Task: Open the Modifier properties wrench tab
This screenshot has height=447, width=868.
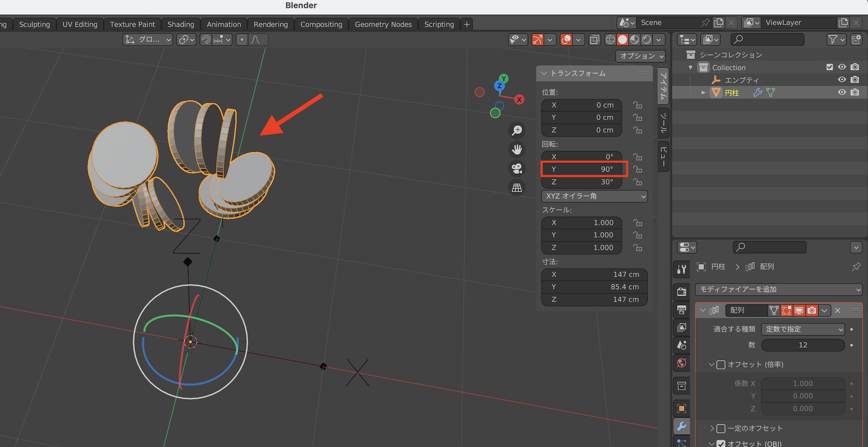Action: click(x=682, y=427)
